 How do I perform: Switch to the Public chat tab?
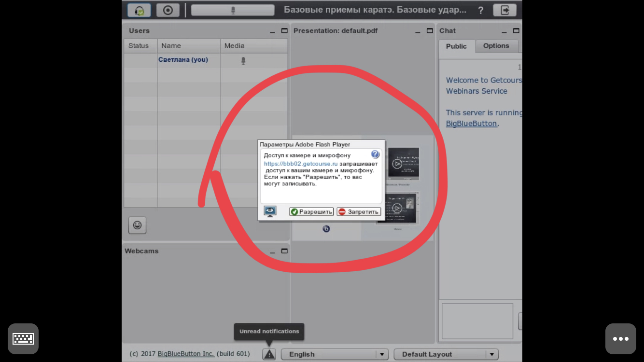coord(456,46)
